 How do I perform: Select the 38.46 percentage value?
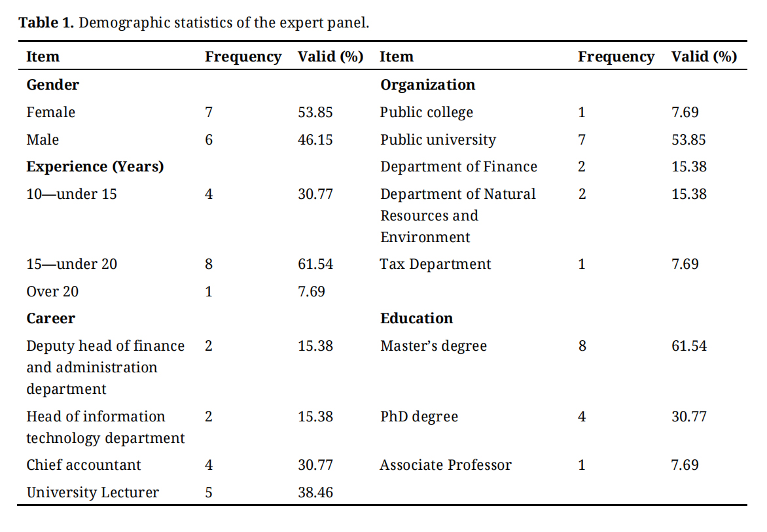[315, 492]
